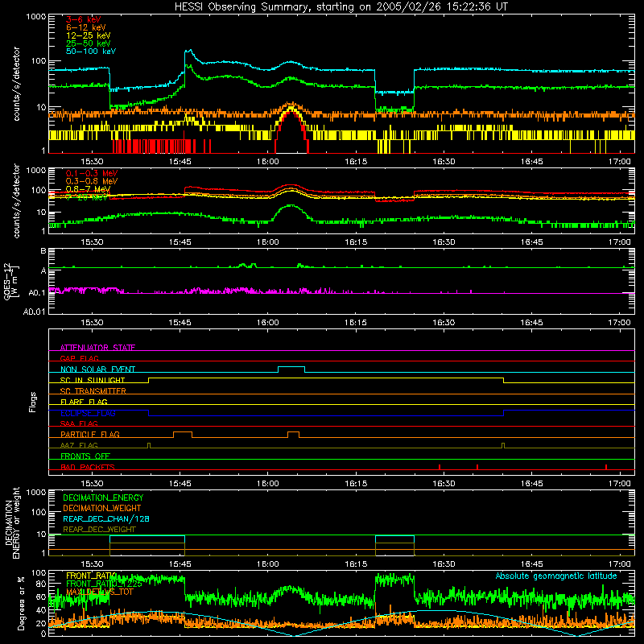Click the NON_SOLAR_EVENT flag label
The image size is (644, 644).
pyautogui.click(x=97, y=369)
